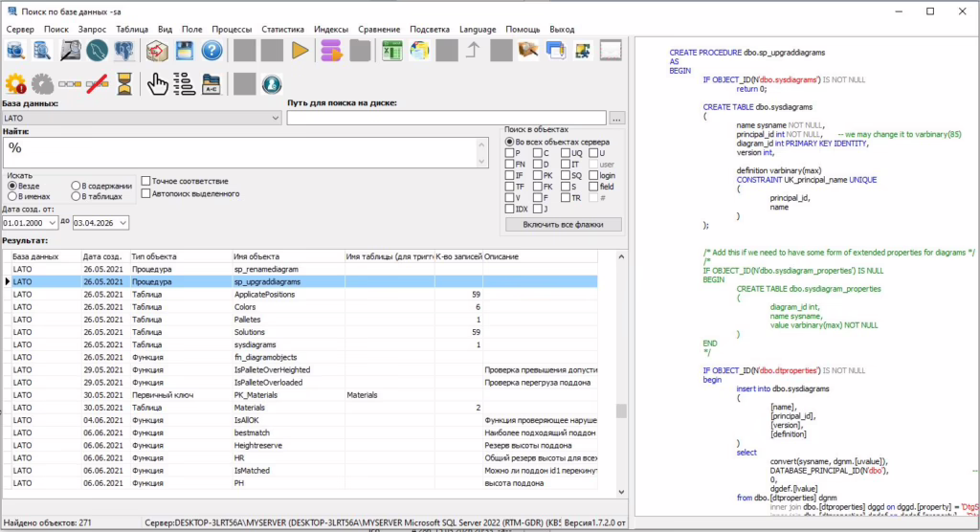This screenshot has height=532, width=980.
Task: Click the results list scroll down arrow
Action: (621, 492)
